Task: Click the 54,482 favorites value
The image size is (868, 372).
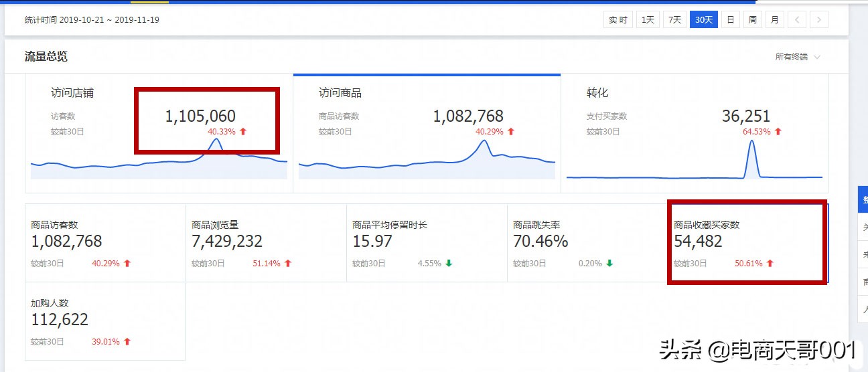Action: click(x=698, y=241)
